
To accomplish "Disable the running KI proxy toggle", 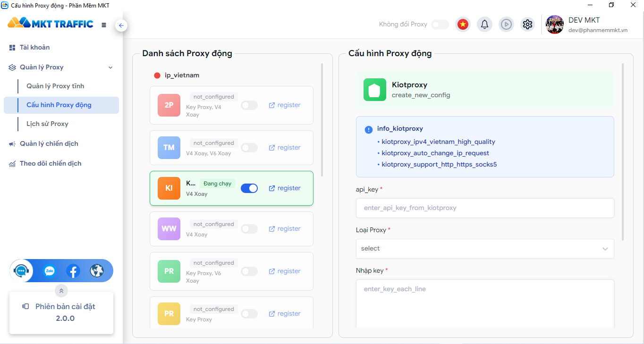I will pos(249,188).
